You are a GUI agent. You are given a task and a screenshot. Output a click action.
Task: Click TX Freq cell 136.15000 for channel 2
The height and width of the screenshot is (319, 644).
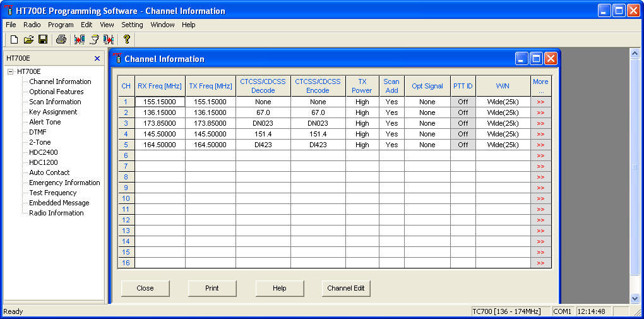point(210,112)
